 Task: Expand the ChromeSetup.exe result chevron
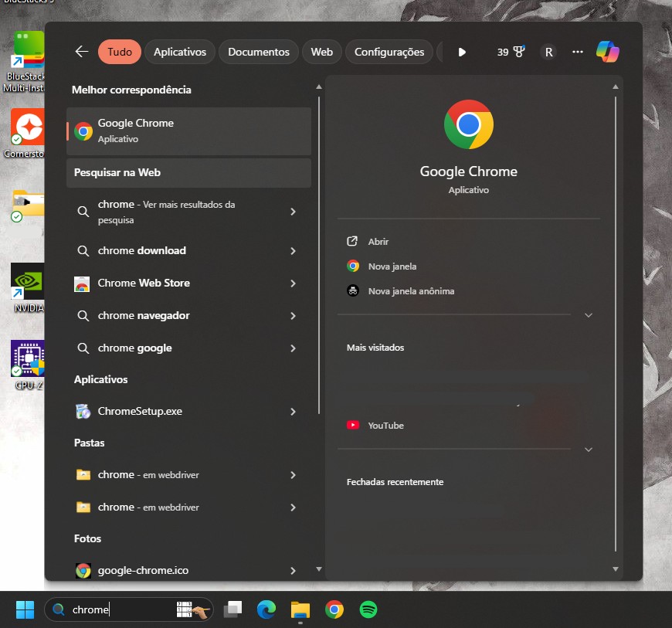click(293, 412)
